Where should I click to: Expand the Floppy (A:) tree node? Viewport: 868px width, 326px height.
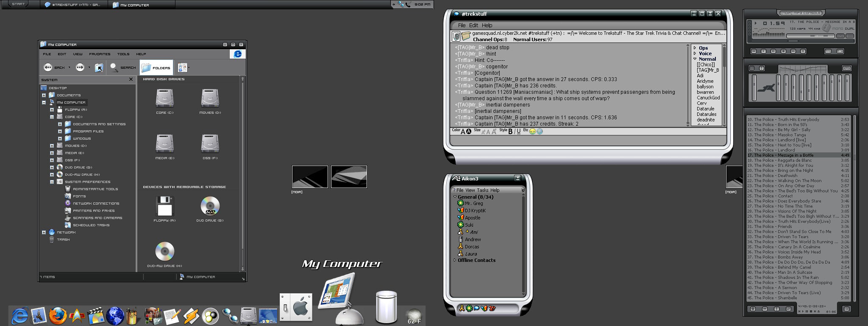coord(52,110)
